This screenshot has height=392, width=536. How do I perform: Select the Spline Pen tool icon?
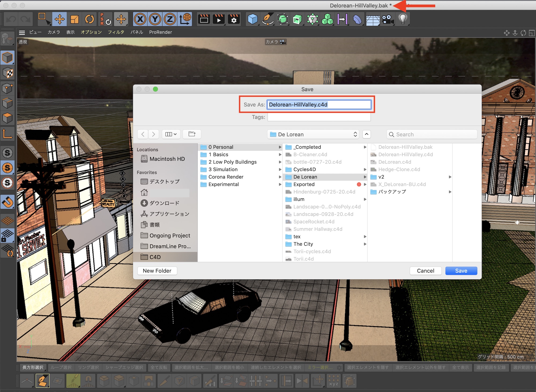267,19
